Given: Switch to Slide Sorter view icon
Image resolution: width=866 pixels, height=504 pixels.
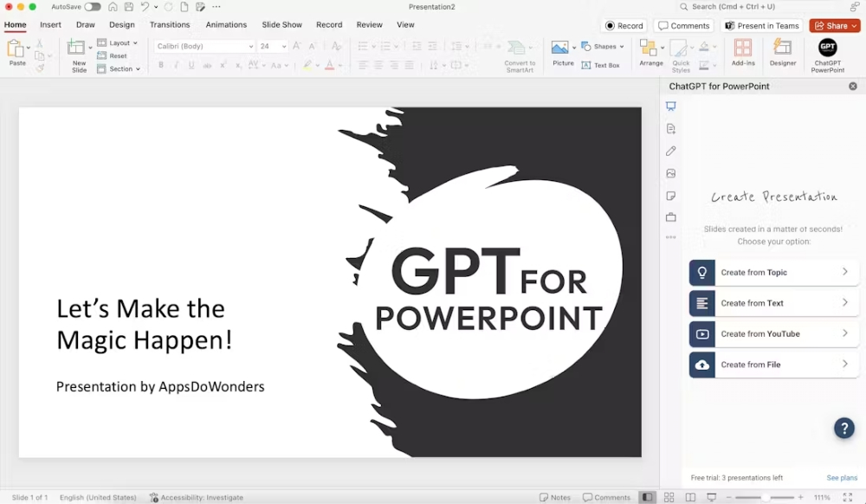Looking at the screenshot, I should pyautogui.click(x=669, y=497).
